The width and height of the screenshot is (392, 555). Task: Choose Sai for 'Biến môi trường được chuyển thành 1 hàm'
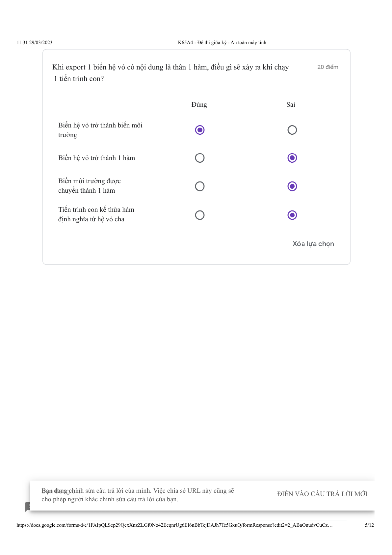pos(292,186)
